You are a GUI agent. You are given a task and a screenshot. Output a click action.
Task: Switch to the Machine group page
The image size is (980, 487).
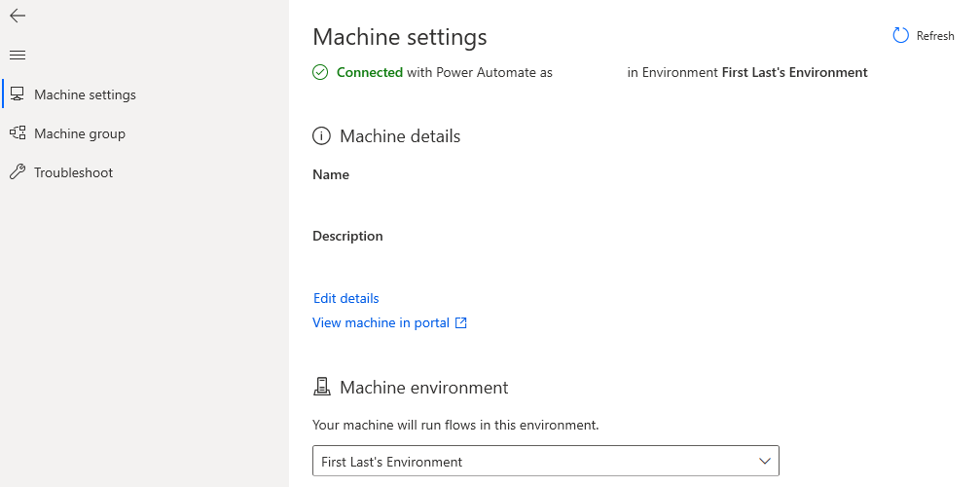click(80, 133)
